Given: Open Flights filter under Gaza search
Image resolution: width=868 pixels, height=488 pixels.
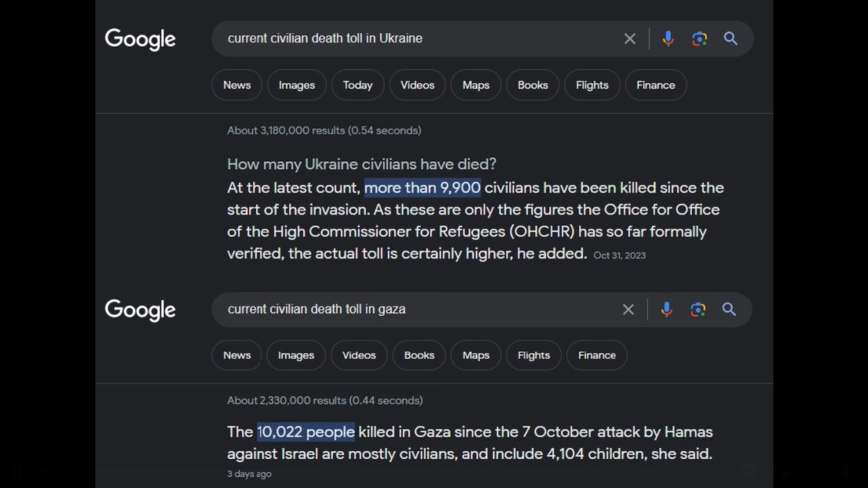Looking at the screenshot, I should 534,355.
